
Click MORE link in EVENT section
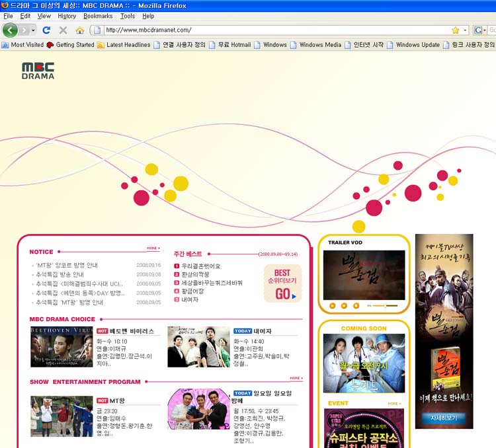pyautogui.click(x=394, y=404)
